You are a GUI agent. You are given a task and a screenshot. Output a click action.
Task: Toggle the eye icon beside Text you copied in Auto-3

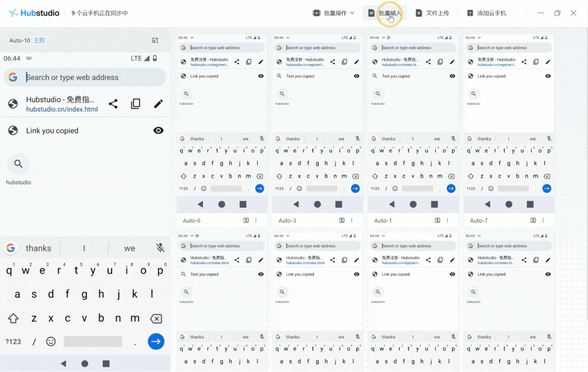click(356, 76)
